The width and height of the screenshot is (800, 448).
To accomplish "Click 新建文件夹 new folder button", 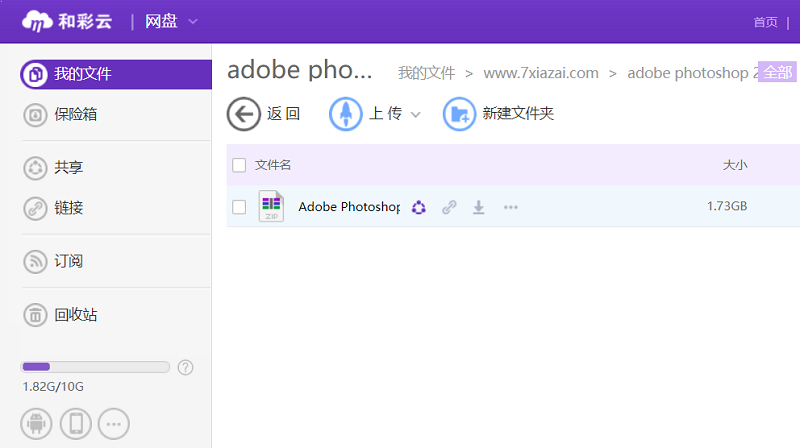I will 499,114.
